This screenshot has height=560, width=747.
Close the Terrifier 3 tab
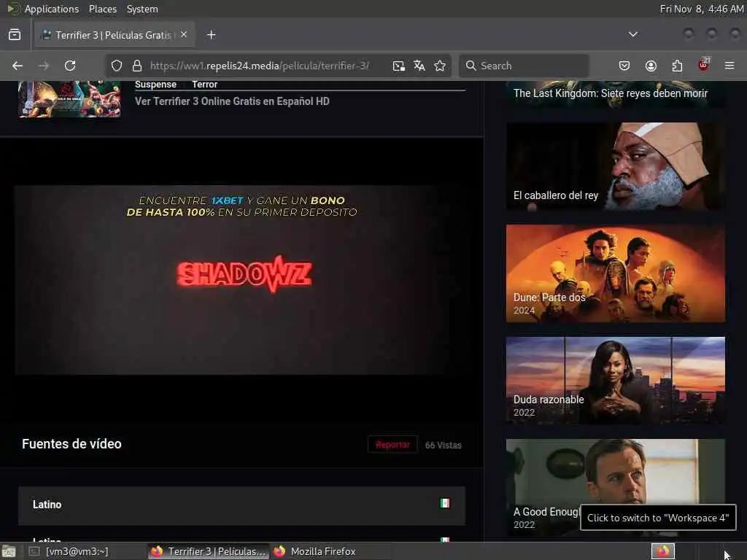pyautogui.click(x=184, y=34)
